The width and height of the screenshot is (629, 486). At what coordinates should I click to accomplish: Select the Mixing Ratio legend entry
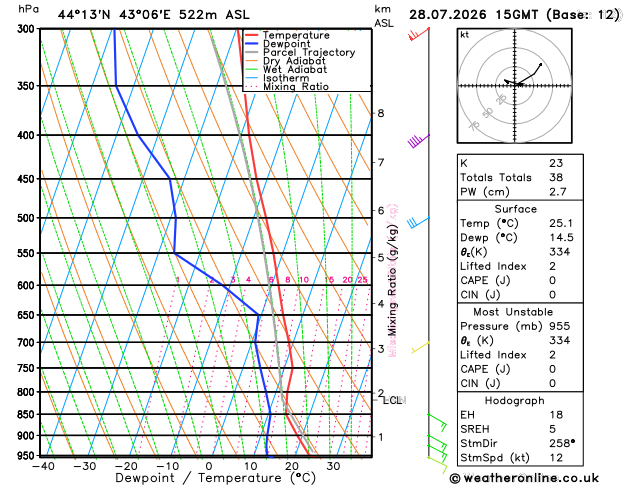287,87
